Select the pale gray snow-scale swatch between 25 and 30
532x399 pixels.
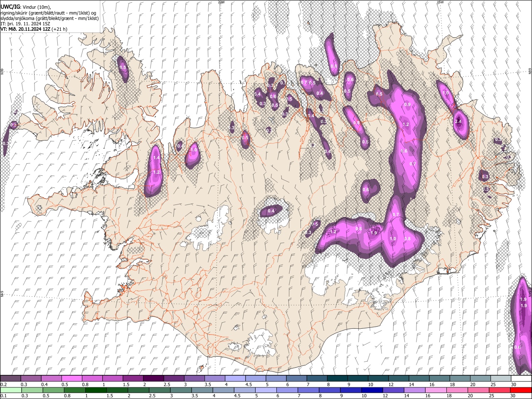501,379
